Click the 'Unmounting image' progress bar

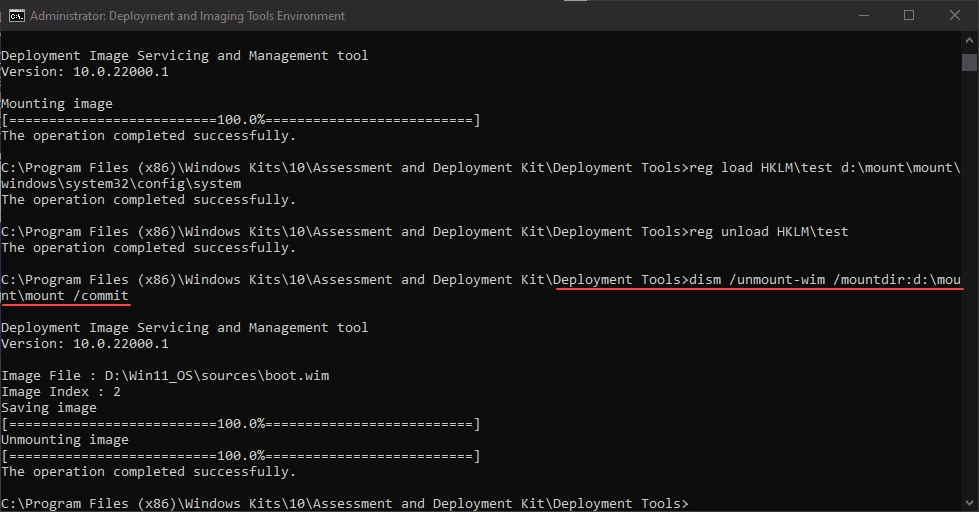pos(240,456)
